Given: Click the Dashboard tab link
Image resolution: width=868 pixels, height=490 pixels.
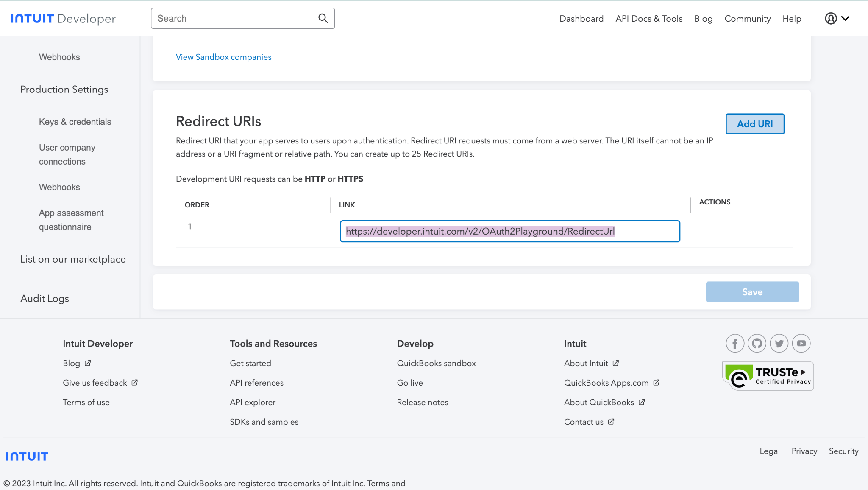Looking at the screenshot, I should (x=581, y=18).
